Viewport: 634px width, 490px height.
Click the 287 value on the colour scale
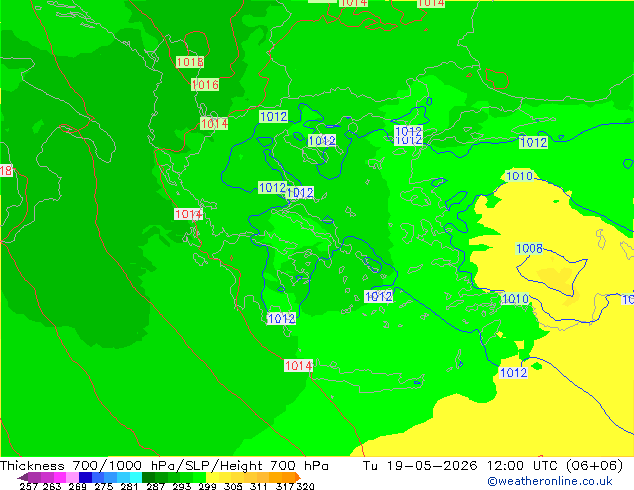(156, 486)
